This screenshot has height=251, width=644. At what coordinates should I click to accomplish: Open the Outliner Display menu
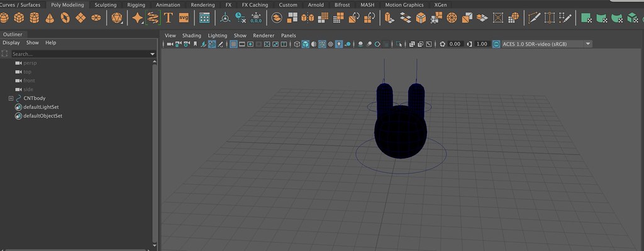pos(11,43)
